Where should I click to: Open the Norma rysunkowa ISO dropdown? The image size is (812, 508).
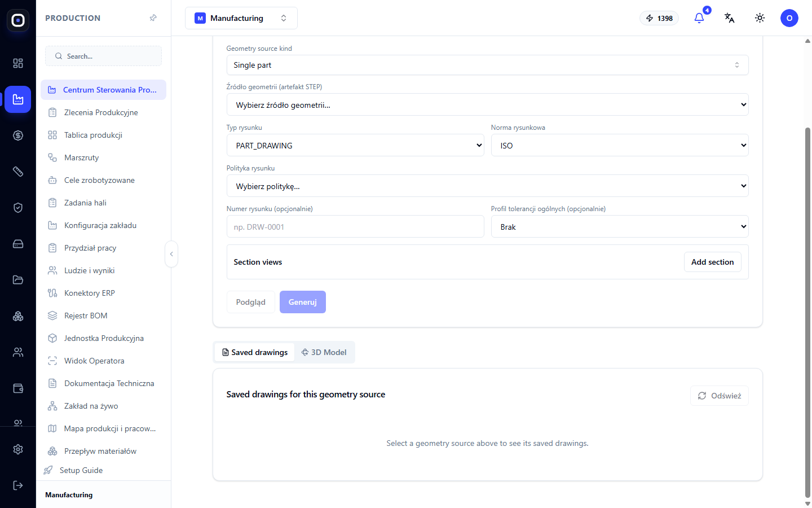tap(620, 145)
